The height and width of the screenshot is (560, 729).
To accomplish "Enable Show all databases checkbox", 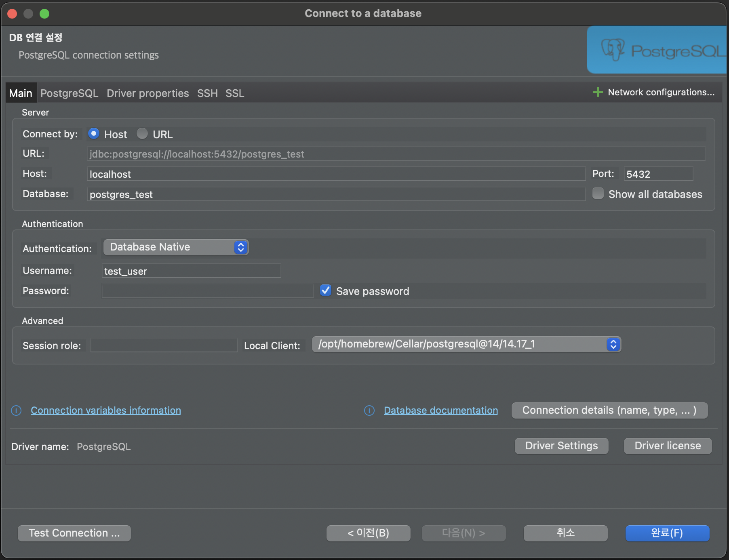I will (598, 194).
